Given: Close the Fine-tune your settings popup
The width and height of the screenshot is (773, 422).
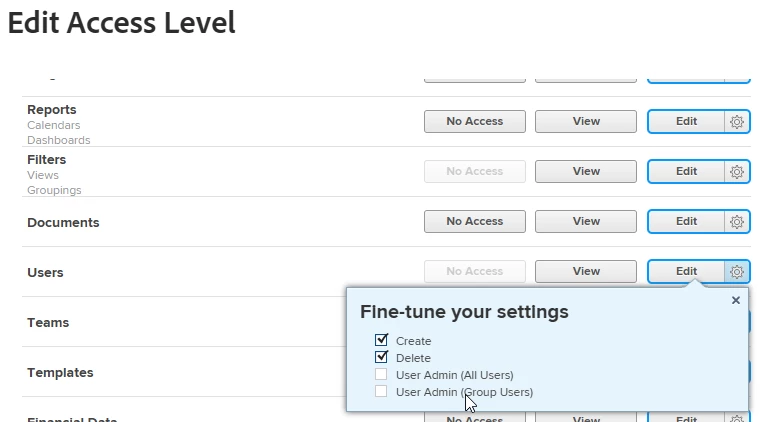Looking at the screenshot, I should [736, 300].
